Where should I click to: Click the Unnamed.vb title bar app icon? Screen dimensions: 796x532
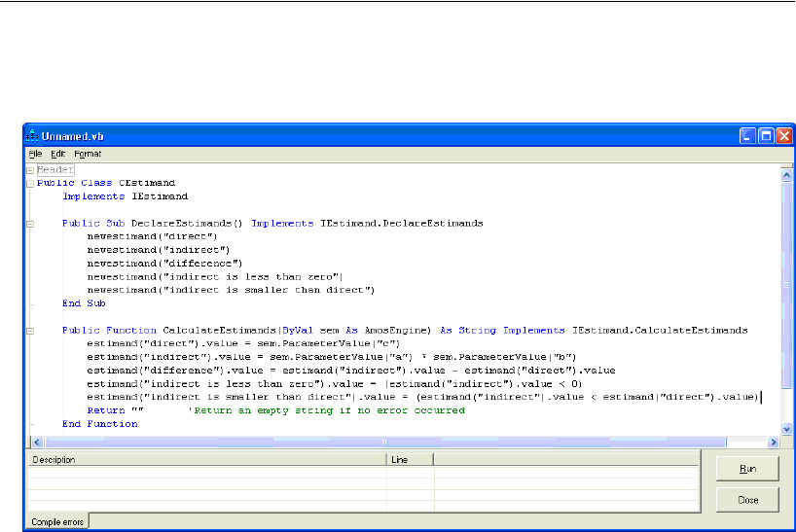click(32, 136)
